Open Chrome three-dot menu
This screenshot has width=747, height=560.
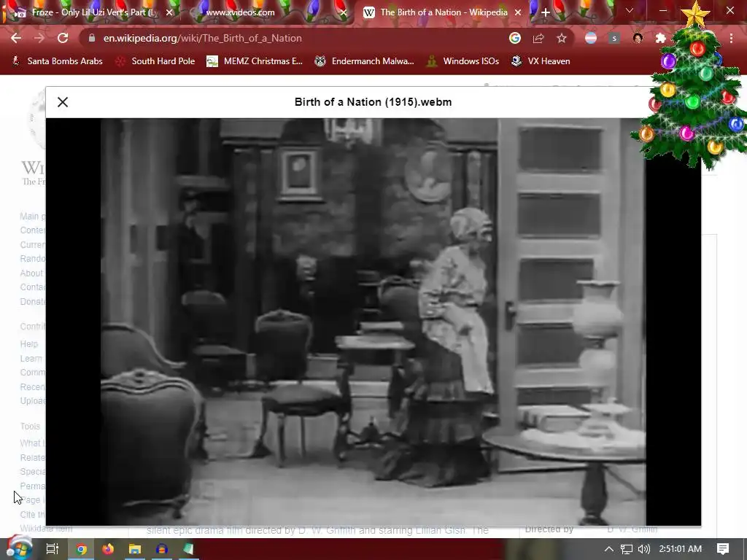point(731,38)
